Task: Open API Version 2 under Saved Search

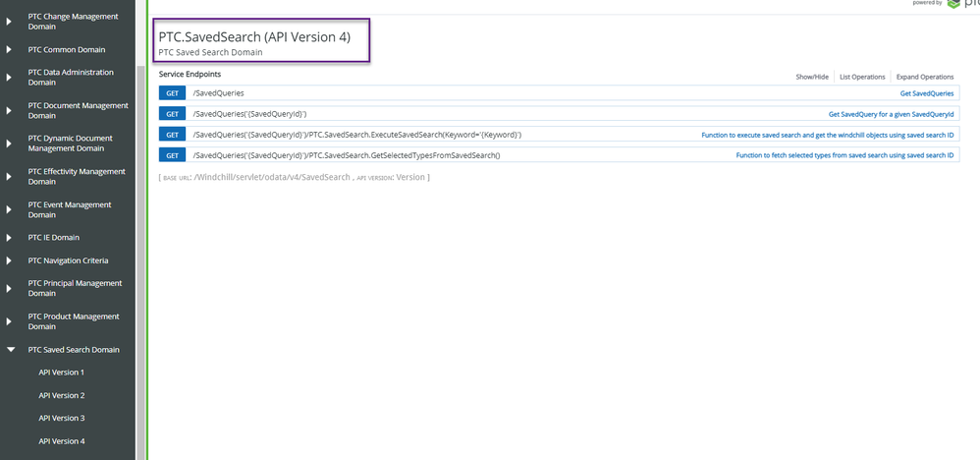Action: tap(61, 395)
